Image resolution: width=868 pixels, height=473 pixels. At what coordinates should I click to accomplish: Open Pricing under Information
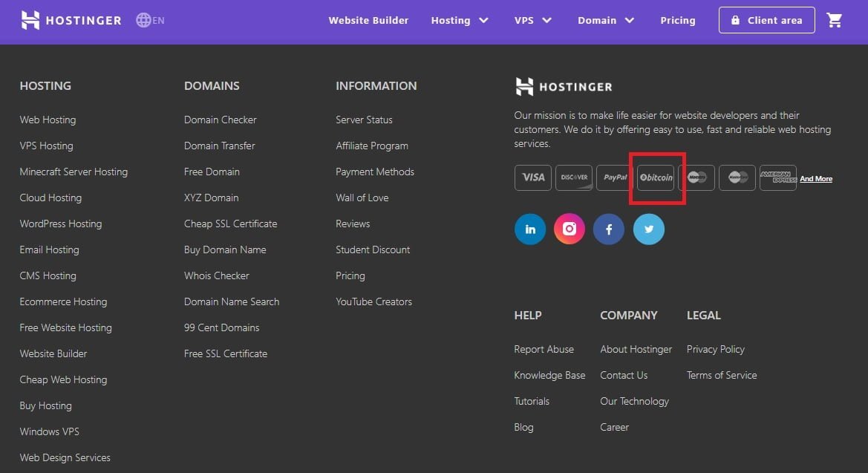350,275
